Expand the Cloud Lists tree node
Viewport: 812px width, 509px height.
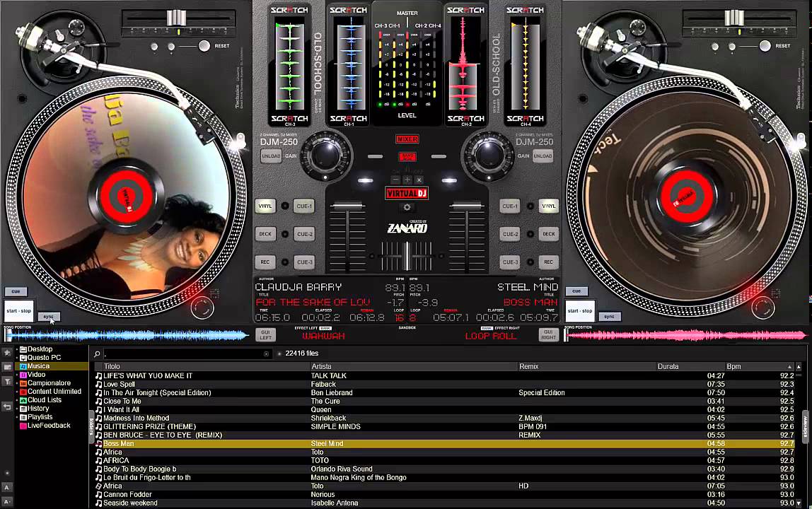16,400
